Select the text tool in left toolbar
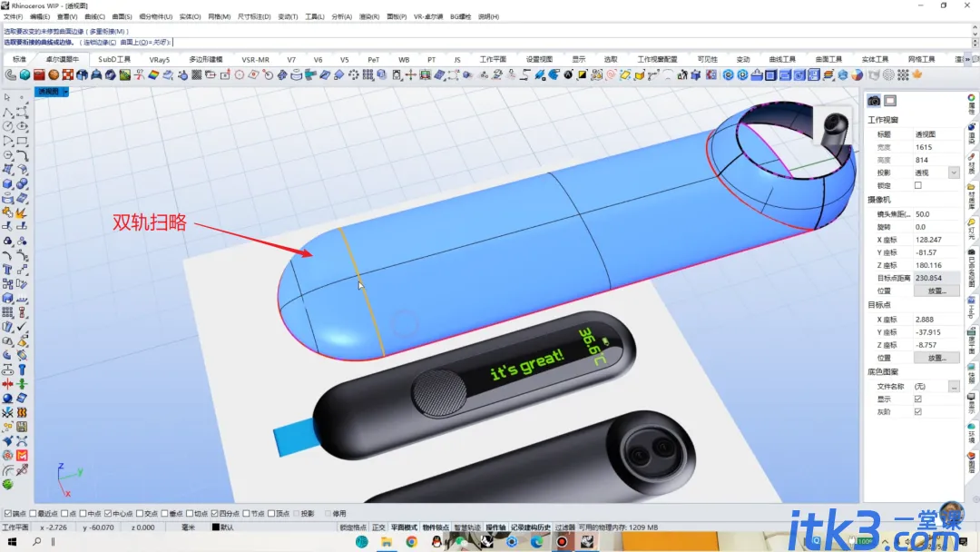 7,270
